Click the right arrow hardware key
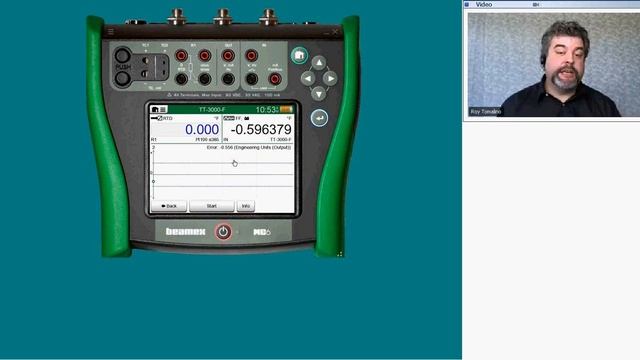The width and height of the screenshot is (640, 360). 330,78
